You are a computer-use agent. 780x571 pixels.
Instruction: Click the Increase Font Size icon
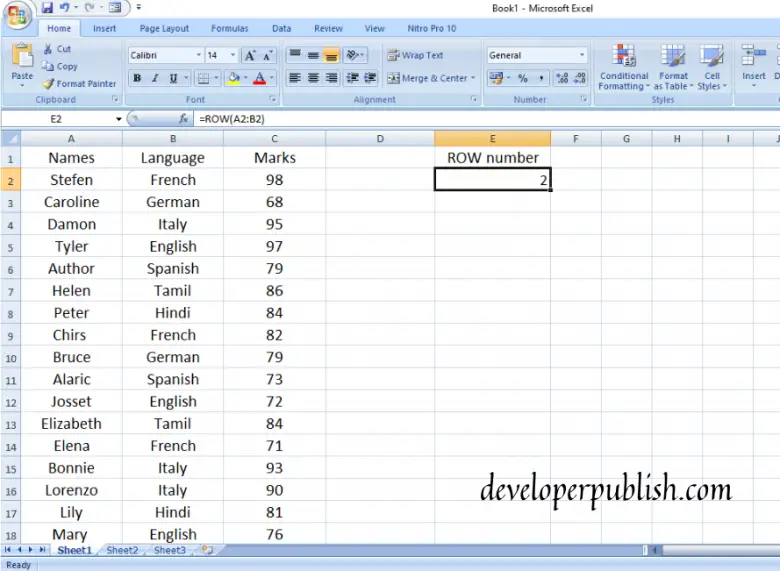click(250, 56)
